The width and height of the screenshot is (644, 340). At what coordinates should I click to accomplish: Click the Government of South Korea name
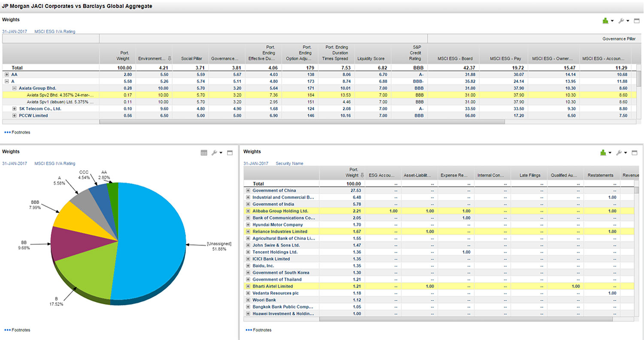281,273
